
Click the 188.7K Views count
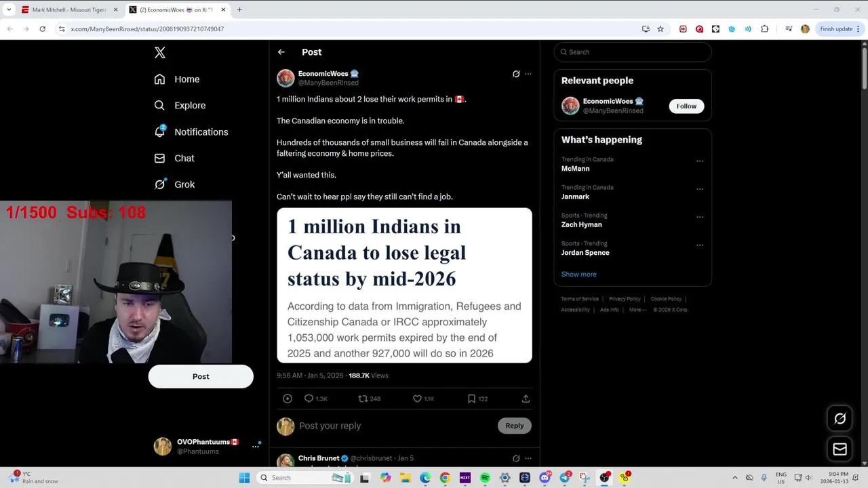[368, 375]
